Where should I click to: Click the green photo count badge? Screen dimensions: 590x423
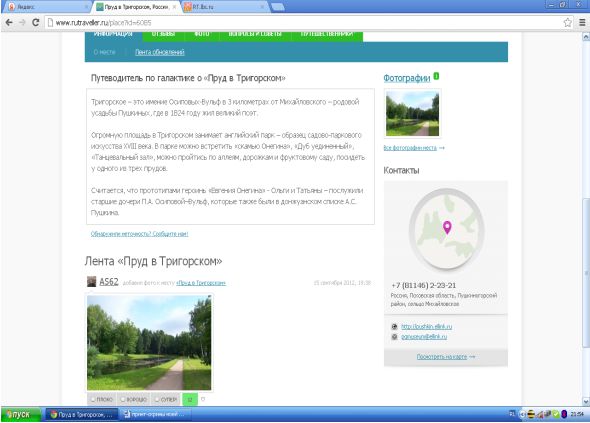436,76
